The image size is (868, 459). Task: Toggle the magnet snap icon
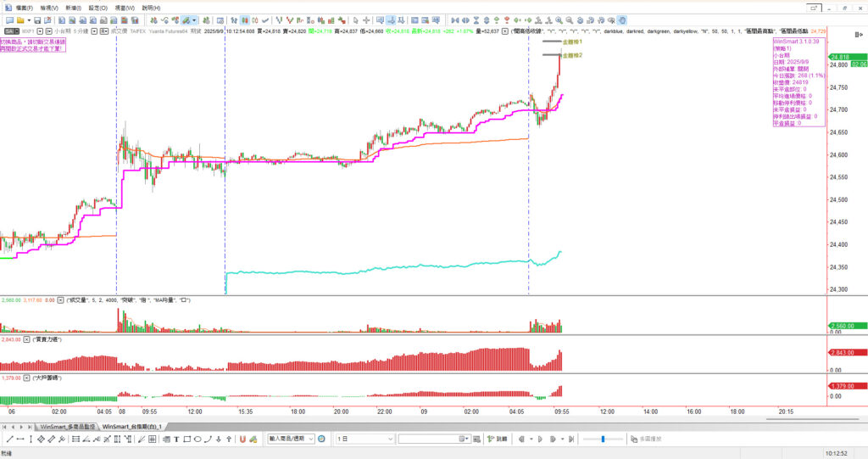[x=242, y=439]
